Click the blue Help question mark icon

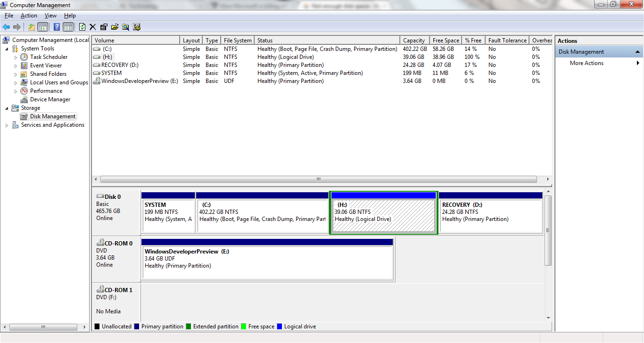point(57,27)
